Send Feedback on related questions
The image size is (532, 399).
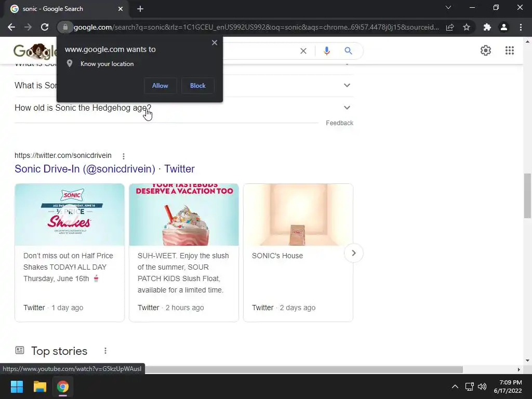(339, 123)
